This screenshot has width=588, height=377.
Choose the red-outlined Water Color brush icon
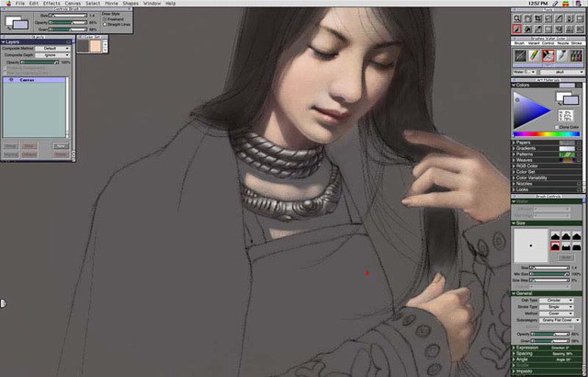(548, 56)
